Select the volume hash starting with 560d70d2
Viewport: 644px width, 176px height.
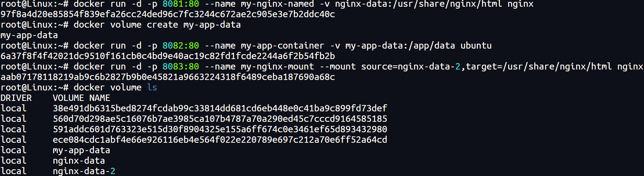point(220,119)
